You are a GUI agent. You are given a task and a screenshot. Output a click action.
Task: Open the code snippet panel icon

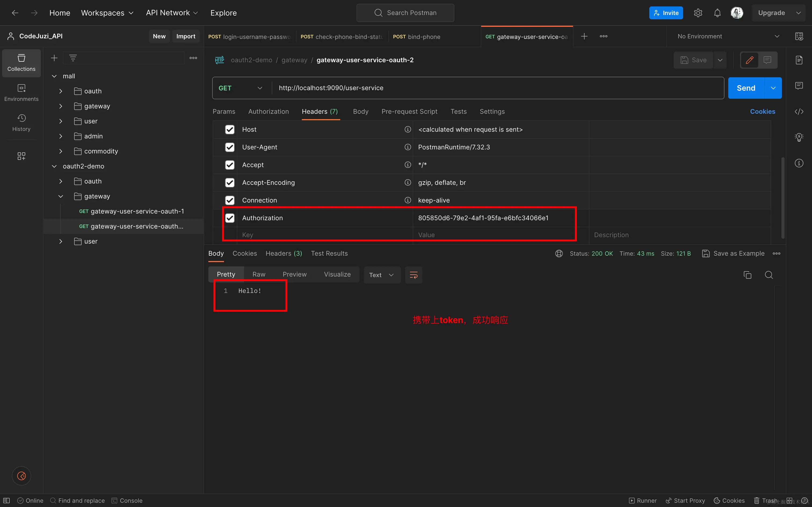[799, 112]
